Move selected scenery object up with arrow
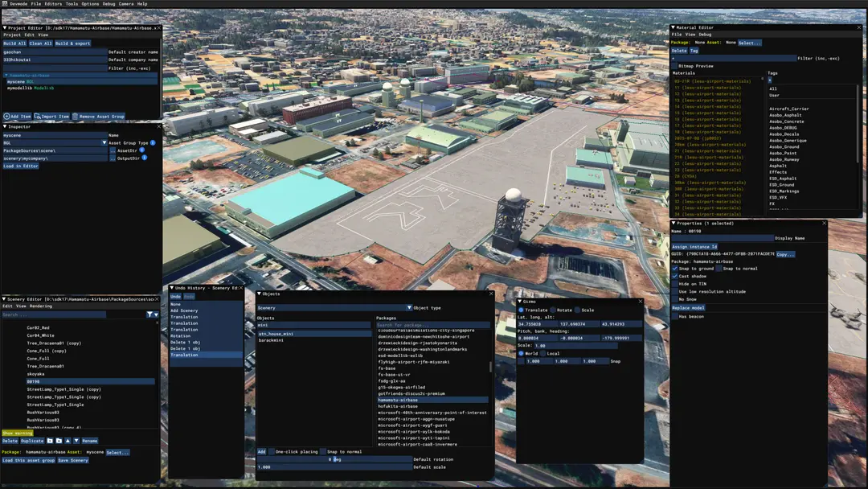Viewport: 868px width, 489px height. [x=68, y=441]
